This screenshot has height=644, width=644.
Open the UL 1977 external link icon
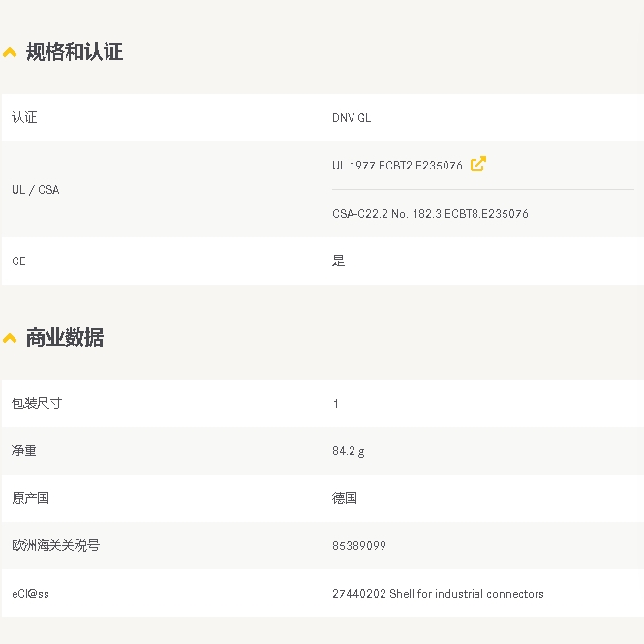coord(478,164)
